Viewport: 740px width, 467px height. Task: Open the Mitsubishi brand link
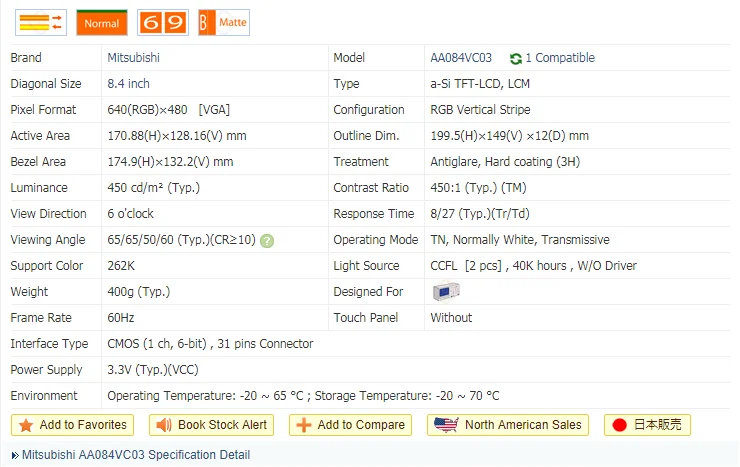[134, 58]
